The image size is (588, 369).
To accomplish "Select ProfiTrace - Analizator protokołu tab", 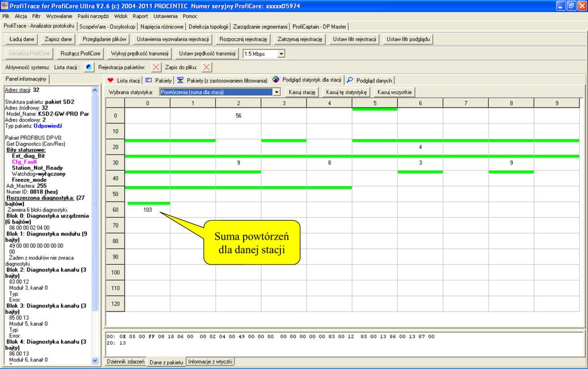I will point(39,26).
